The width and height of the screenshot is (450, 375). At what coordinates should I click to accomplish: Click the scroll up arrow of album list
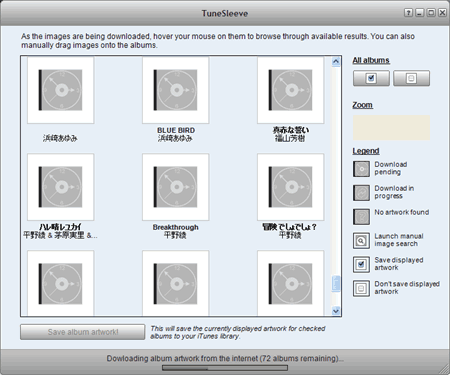tap(336, 61)
